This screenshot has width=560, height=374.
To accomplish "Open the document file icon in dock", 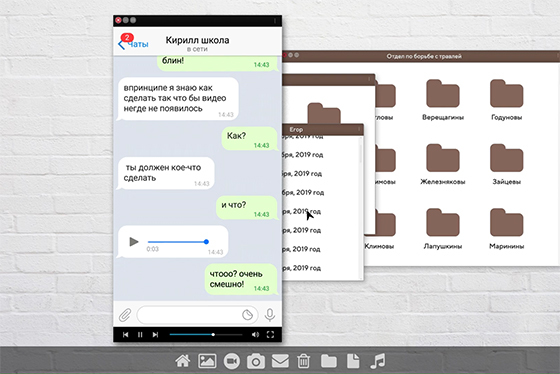I will (353, 361).
